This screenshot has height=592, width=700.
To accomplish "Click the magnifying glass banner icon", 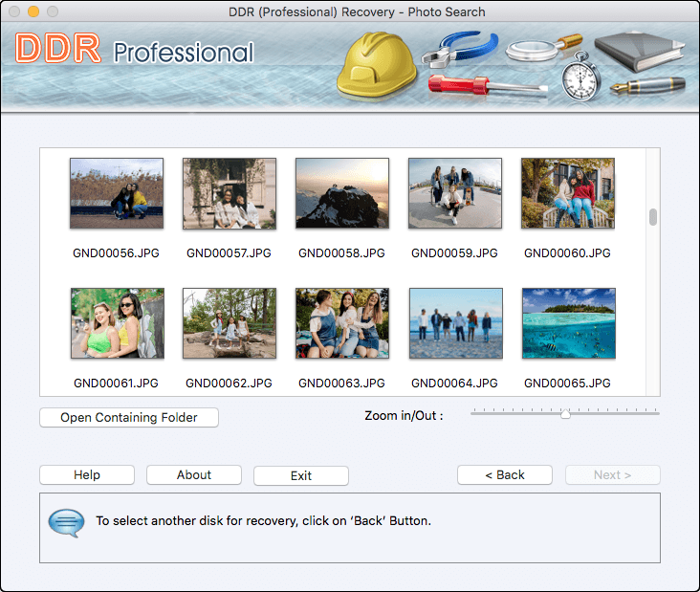I will click(x=544, y=48).
